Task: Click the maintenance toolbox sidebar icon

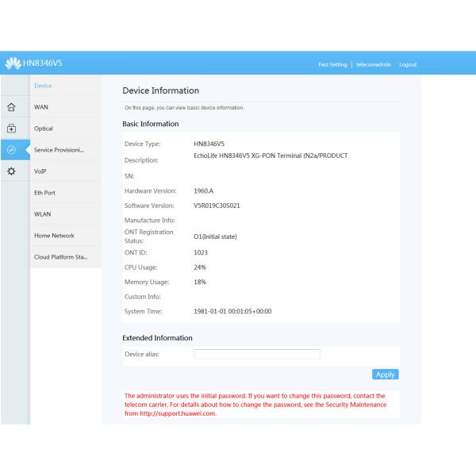Action: pos(11,129)
